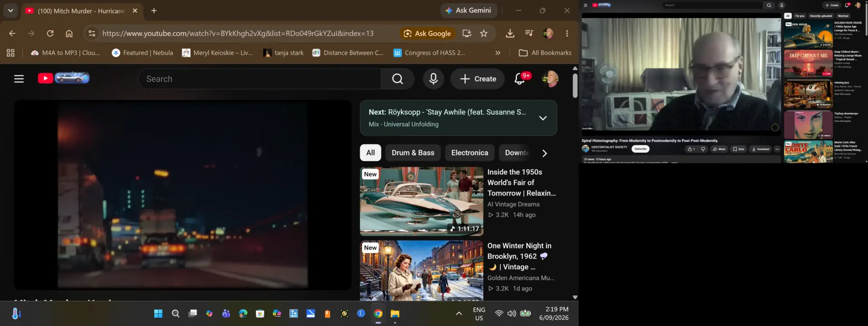Bookmark this page with the star icon
The image size is (868, 326).
tap(484, 34)
